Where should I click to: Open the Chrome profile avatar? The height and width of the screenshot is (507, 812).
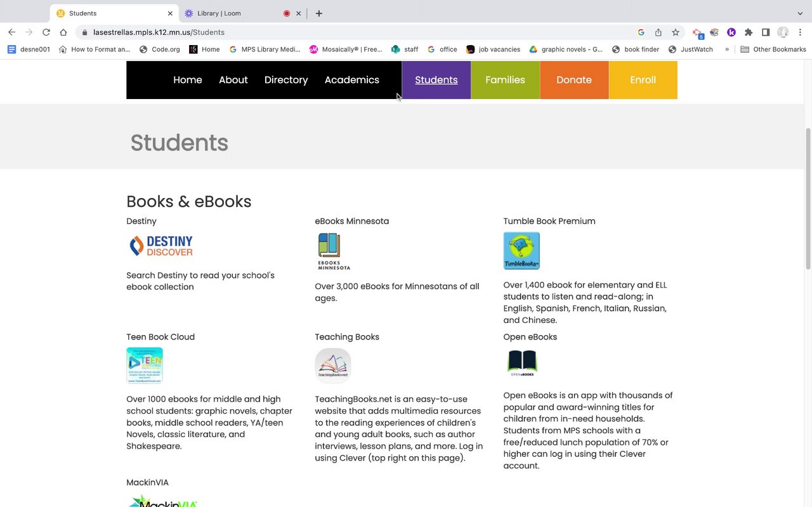tap(783, 32)
